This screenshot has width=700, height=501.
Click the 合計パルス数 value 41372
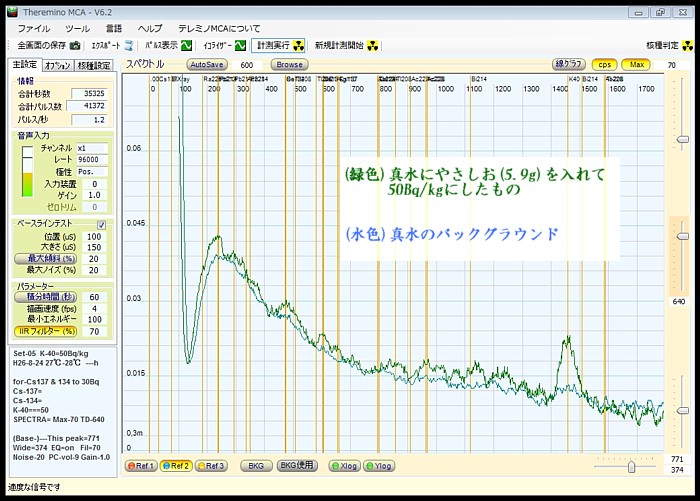[x=87, y=106]
